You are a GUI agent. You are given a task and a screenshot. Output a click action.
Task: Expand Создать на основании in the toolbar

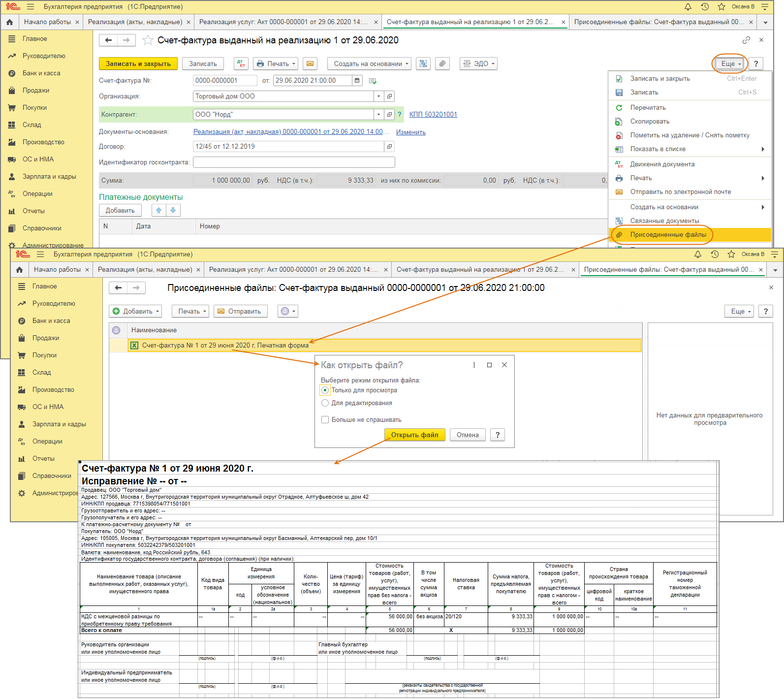pos(369,64)
